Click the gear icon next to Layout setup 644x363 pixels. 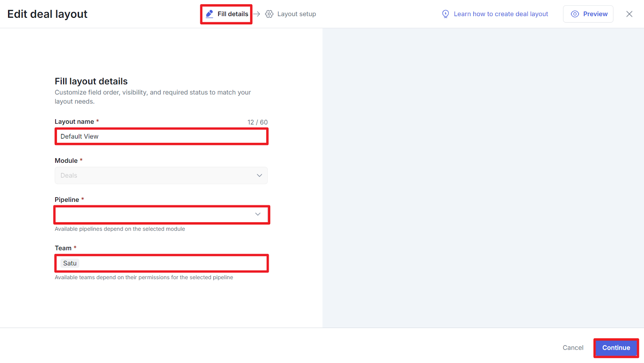coord(269,14)
